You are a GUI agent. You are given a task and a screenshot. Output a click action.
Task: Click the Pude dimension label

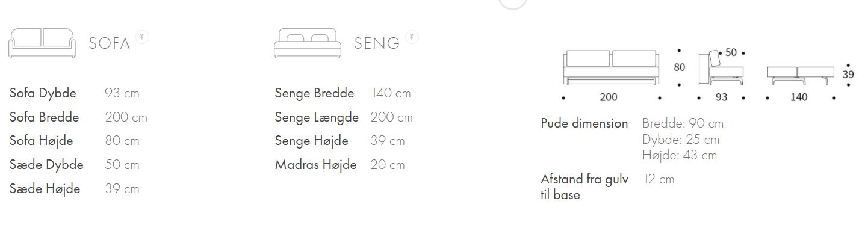click(x=584, y=123)
